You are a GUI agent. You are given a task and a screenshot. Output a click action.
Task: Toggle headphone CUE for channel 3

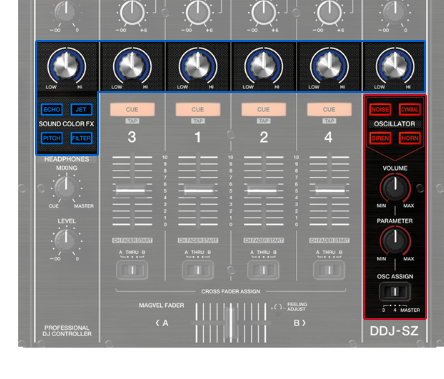[132, 109]
